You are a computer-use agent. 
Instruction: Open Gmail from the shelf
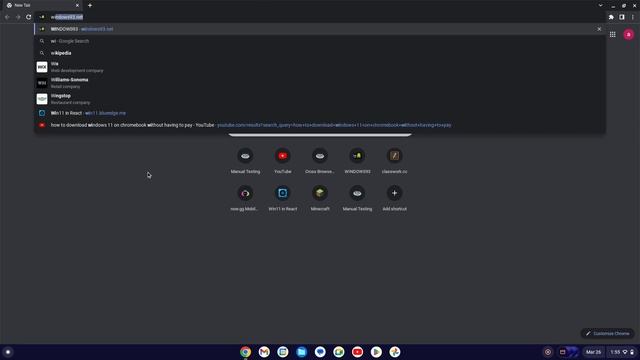pyautogui.click(x=264, y=352)
